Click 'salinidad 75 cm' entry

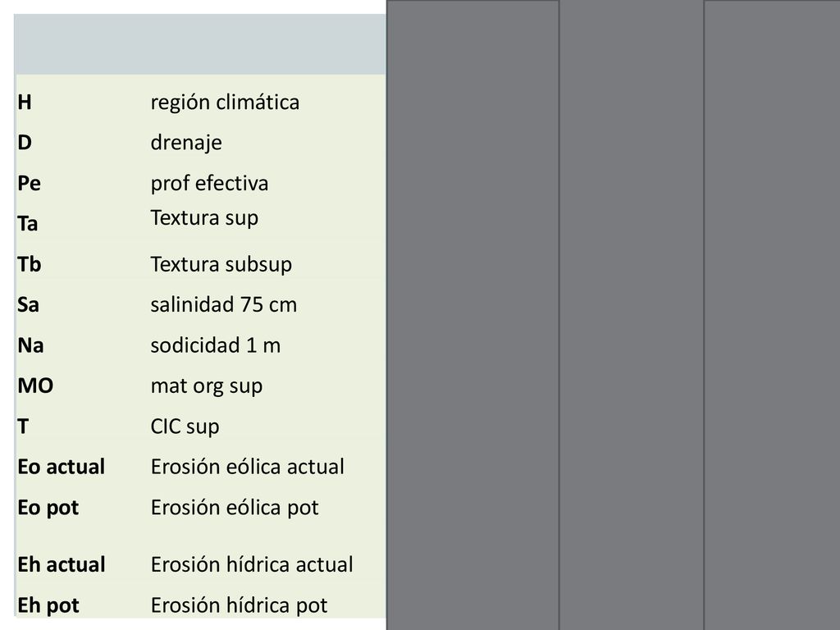(224, 305)
